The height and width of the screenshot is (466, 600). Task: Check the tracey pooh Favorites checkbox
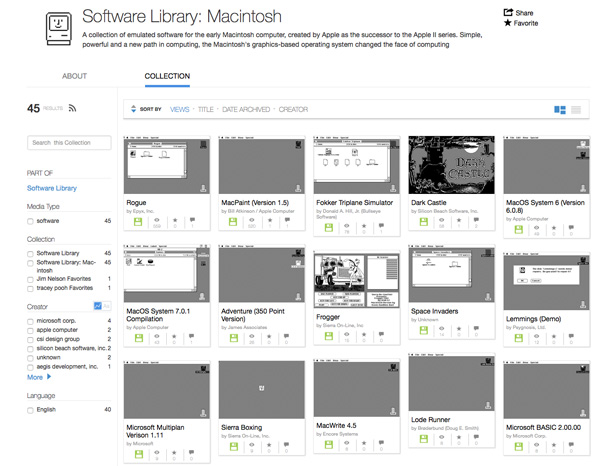[x=30, y=288]
